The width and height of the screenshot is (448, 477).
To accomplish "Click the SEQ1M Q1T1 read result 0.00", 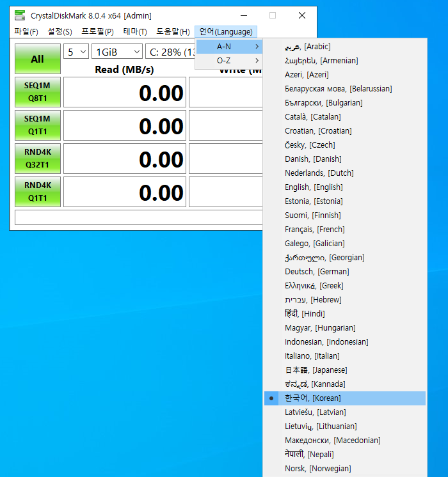I will [125, 125].
